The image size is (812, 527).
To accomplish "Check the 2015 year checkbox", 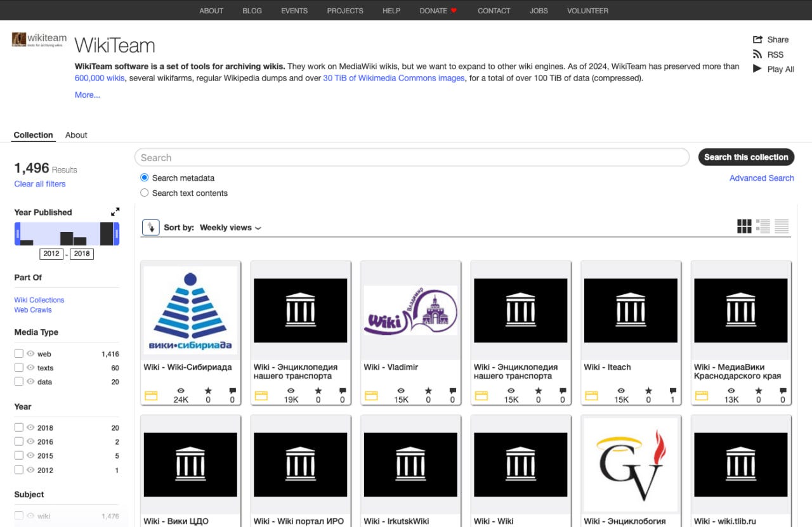I will coord(19,455).
